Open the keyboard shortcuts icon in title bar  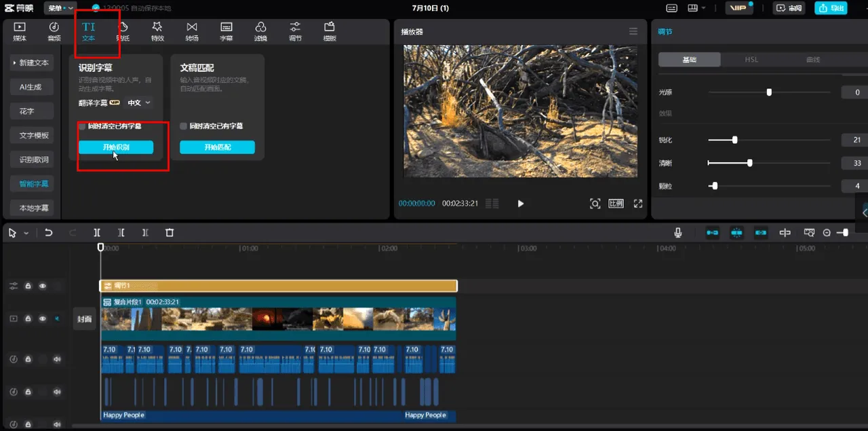pyautogui.click(x=671, y=8)
